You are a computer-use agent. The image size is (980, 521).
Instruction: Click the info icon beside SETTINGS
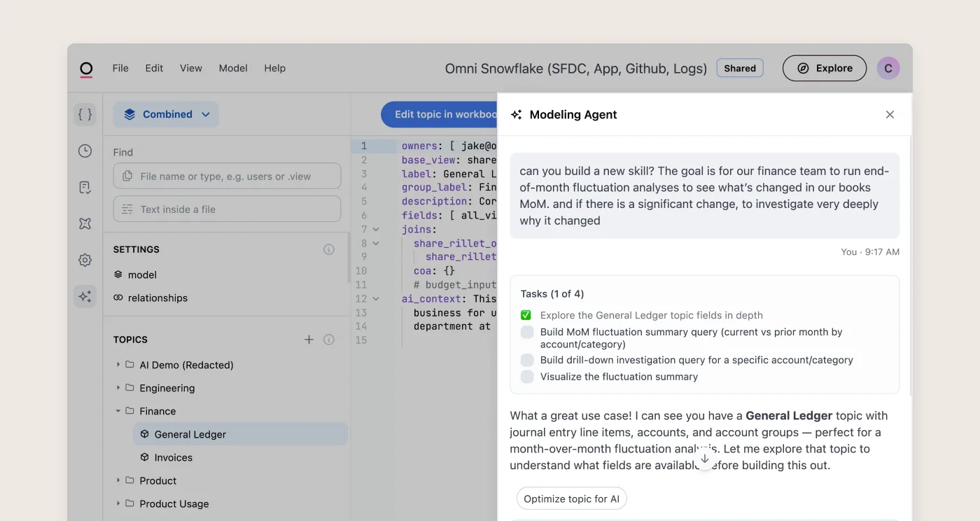click(x=328, y=249)
